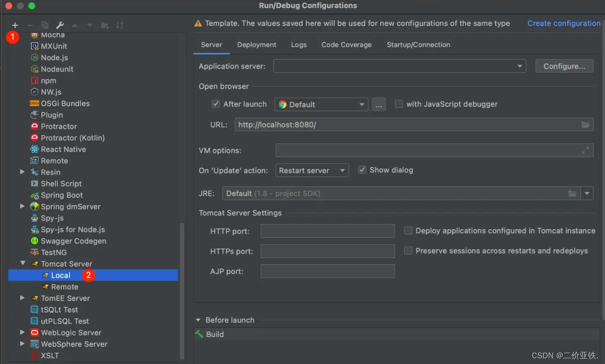Click the Copy Configuration toolbar icon
This screenshot has width=605, height=364.
point(45,25)
